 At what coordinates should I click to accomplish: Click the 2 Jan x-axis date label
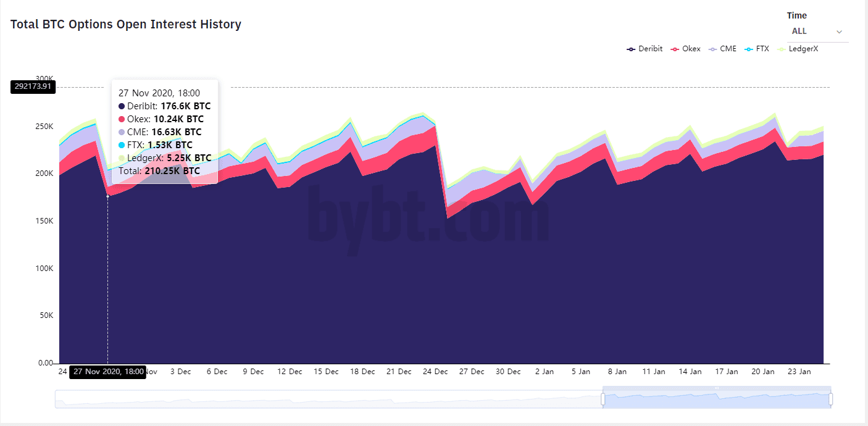(x=545, y=372)
